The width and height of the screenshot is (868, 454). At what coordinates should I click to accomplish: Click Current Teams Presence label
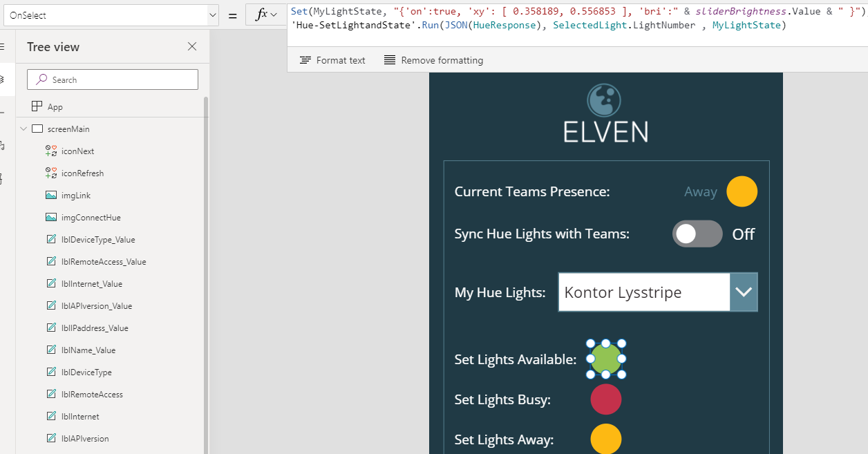pyautogui.click(x=532, y=191)
